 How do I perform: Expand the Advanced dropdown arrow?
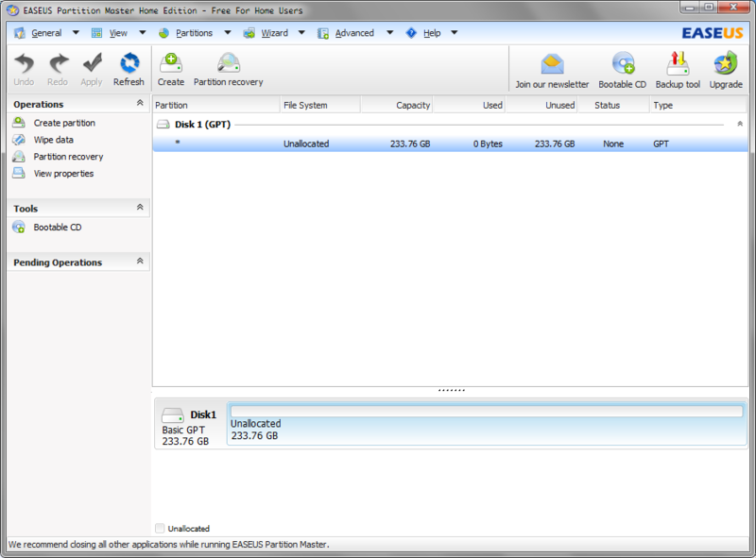[x=389, y=33]
